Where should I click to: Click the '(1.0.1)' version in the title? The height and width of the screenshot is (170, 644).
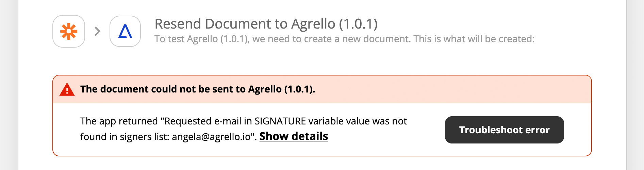coord(358,24)
